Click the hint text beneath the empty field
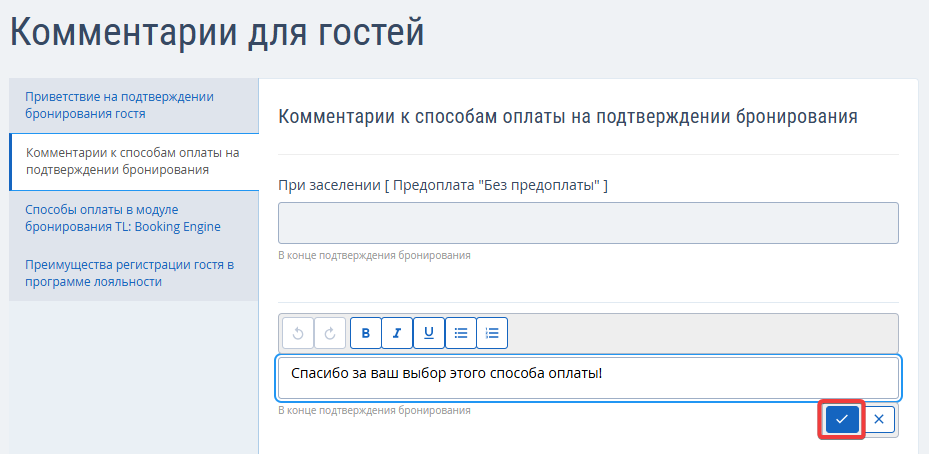Image resolution: width=929 pixels, height=454 pixels. point(374,256)
